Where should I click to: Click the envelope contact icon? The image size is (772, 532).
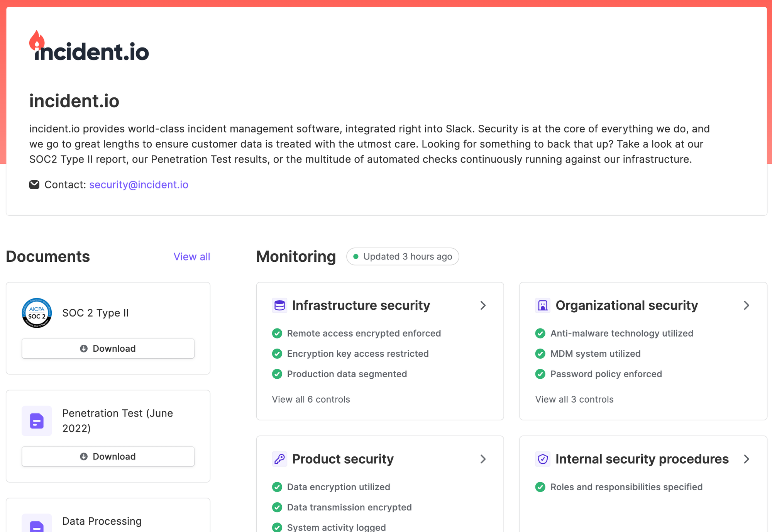(x=34, y=185)
